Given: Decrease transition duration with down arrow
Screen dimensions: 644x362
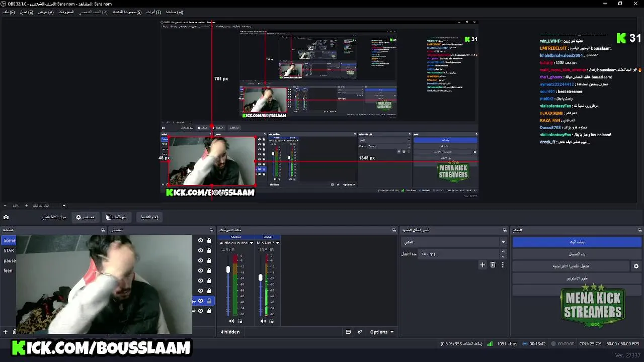Looking at the screenshot, I should pyautogui.click(x=503, y=256).
